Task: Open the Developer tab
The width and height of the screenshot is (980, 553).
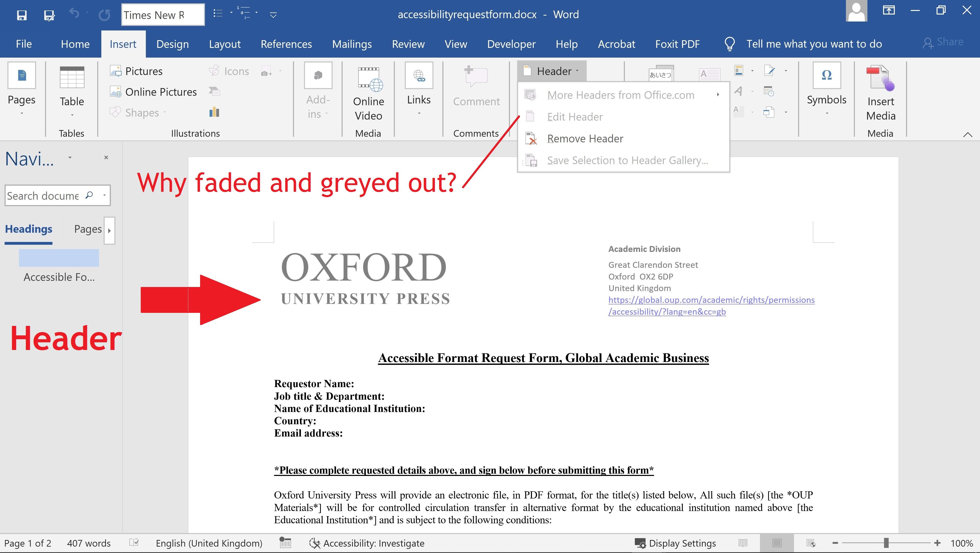Action: [511, 44]
